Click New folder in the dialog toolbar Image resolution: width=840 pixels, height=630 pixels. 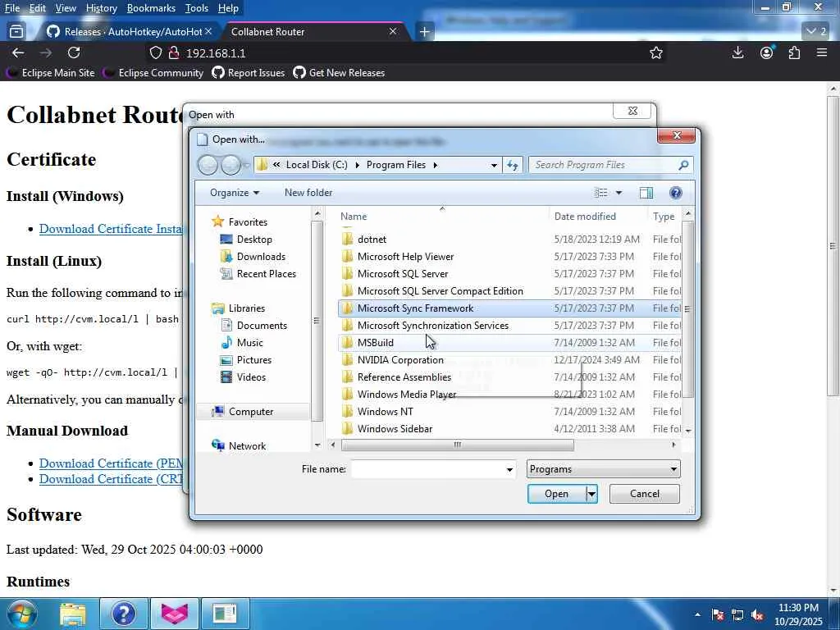308,193
